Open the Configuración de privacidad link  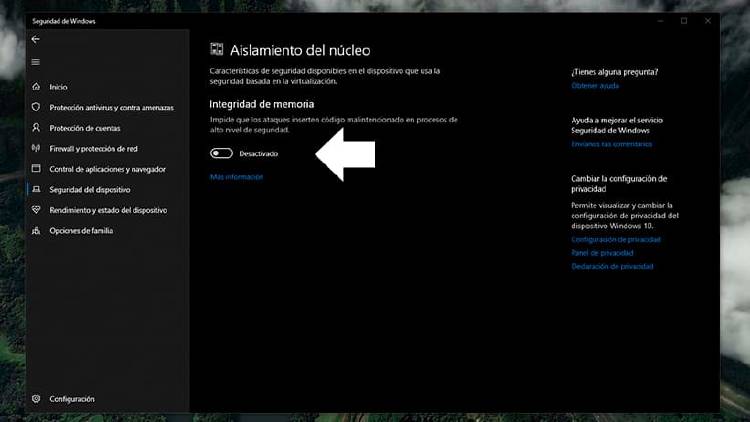pos(616,239)
